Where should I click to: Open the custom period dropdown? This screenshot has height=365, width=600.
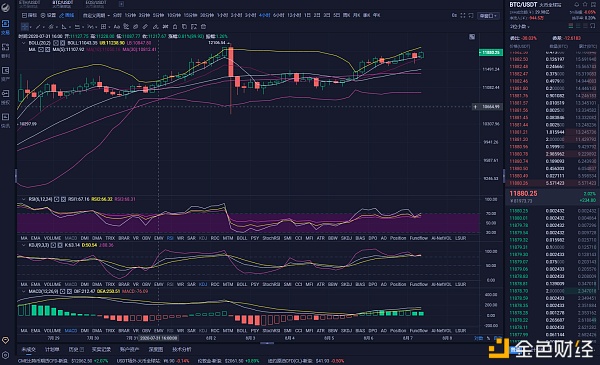tap(96, 15)
